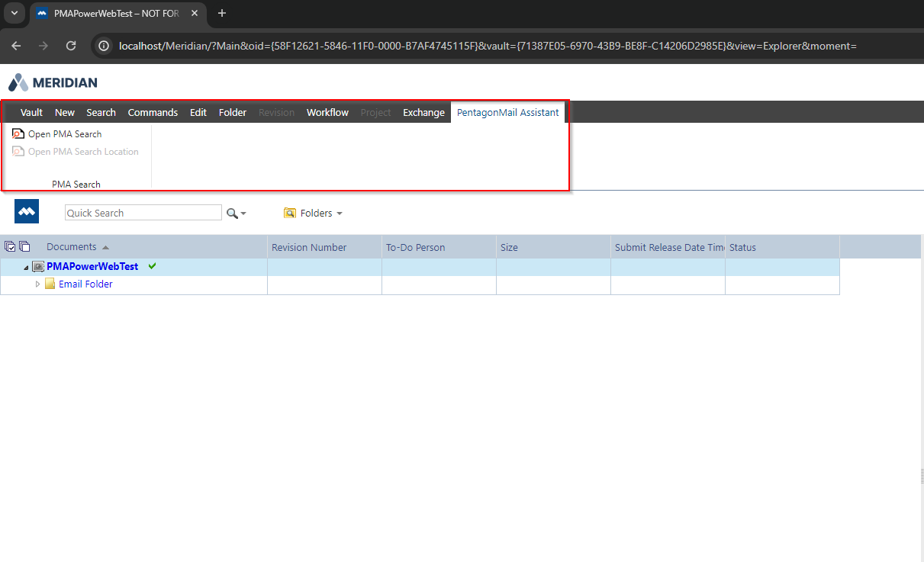
Task: Sort by the Status column header
Action: pos(782,247)
